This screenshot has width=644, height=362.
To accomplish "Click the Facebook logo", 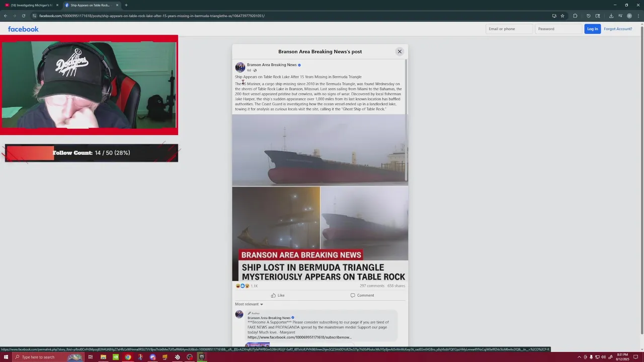I will point(23,29).
